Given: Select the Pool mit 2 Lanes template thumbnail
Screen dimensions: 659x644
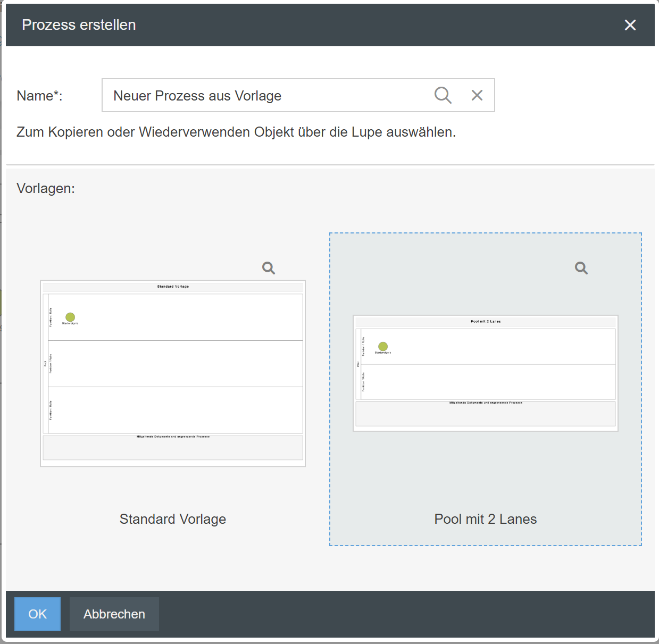Looking at the screenshot, I should pos(486,373).
